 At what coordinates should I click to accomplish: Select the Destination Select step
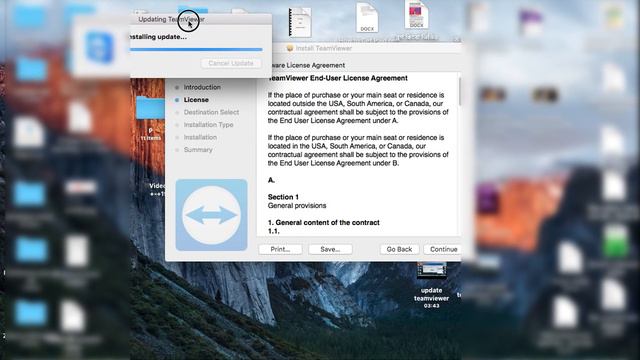211,112
